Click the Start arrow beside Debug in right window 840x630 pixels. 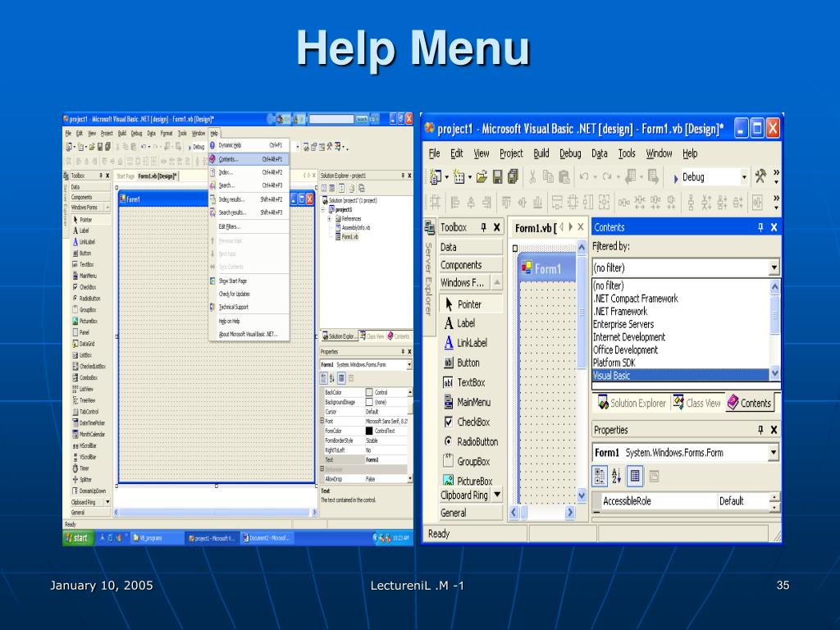click(676, 178)
